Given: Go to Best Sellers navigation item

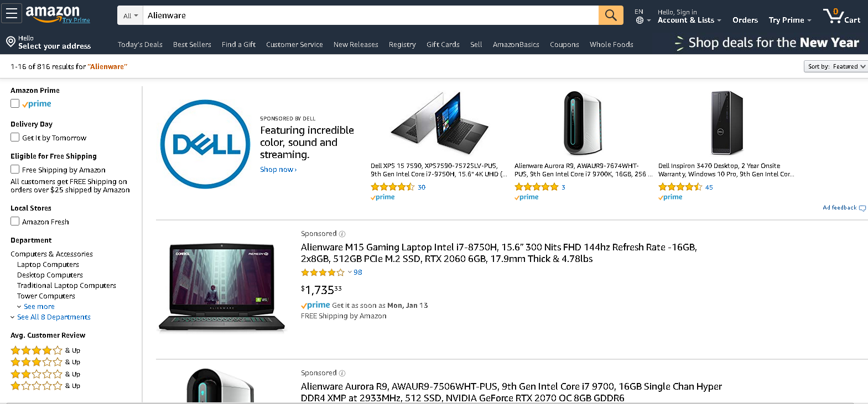Looking at the screenshot, I should [192, 45].
